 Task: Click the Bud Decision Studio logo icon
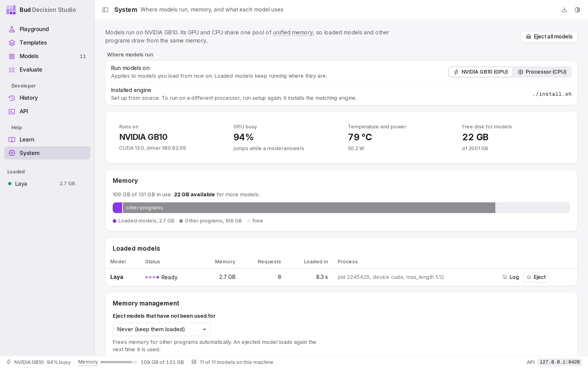coord(11,10)
